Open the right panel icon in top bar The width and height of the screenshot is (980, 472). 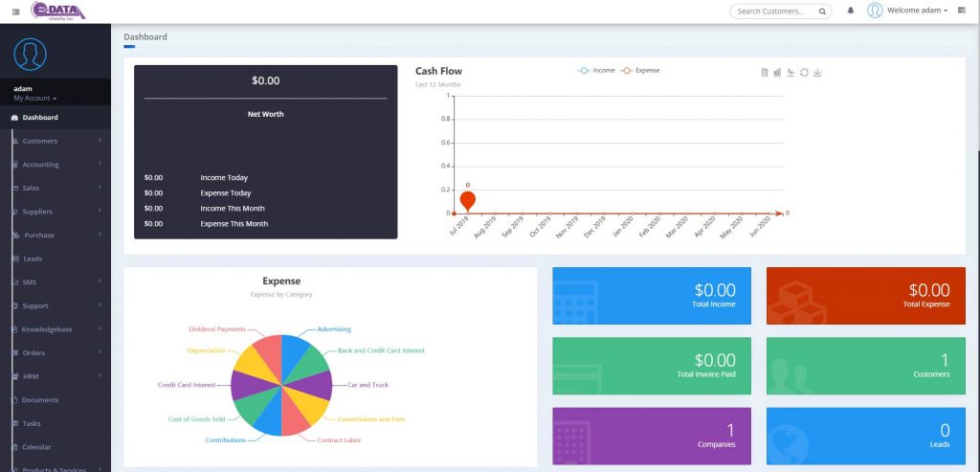pos(961,11)
